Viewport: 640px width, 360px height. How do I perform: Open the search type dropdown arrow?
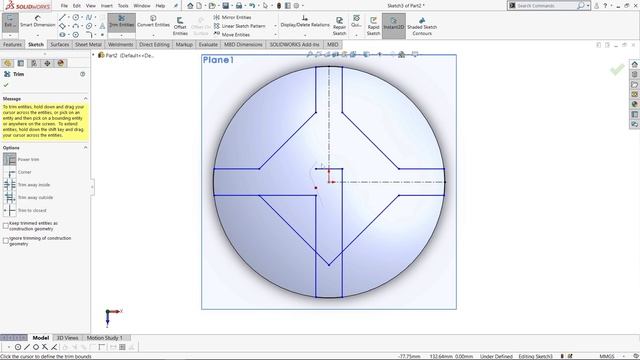click(588, 6)
